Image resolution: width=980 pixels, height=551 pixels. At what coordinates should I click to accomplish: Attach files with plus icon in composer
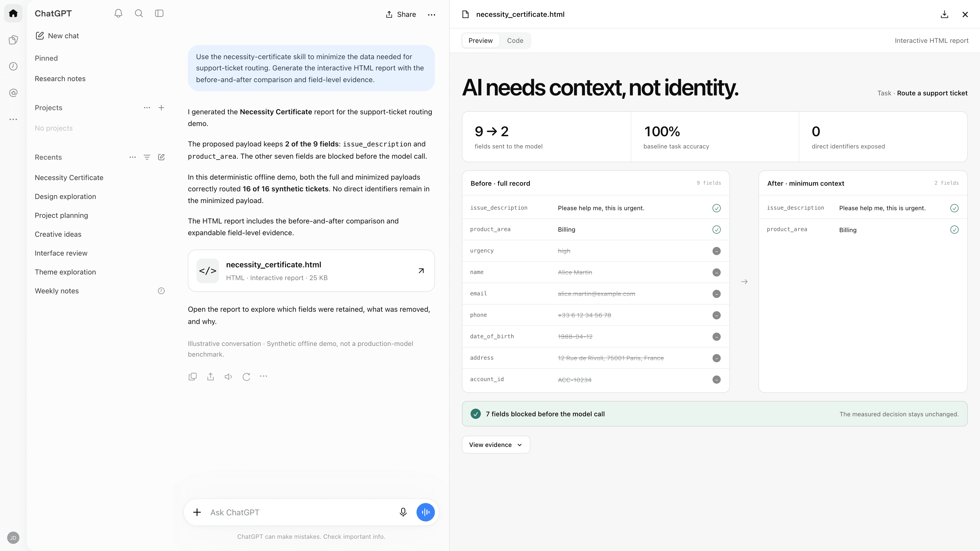coord(197,512)
